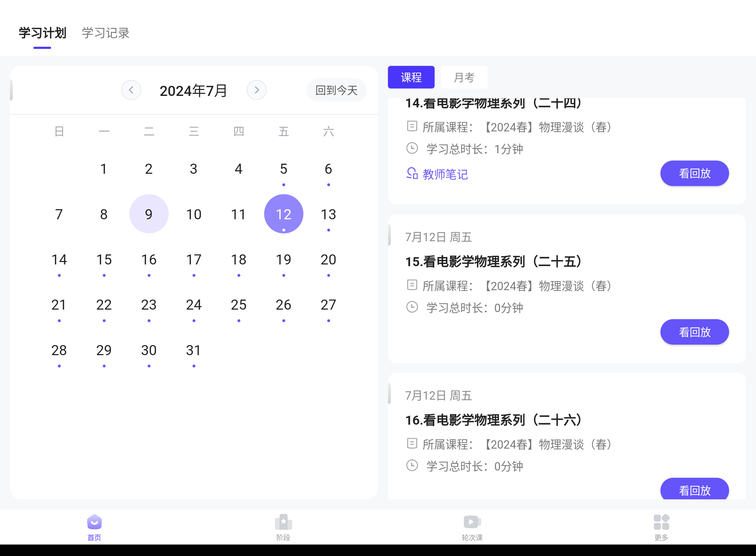Click the previous month arrow
Viewport: 756px width, 556px height.
[x=131, y=90]
